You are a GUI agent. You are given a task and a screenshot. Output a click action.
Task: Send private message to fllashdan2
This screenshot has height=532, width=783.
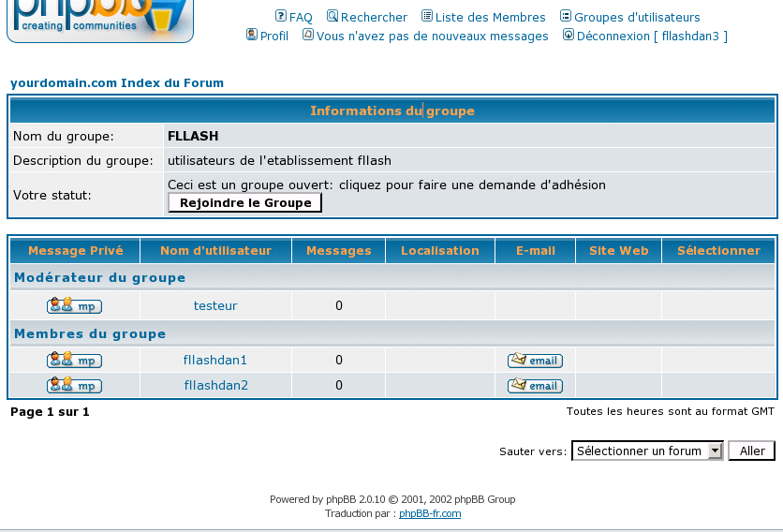(75, 385)
